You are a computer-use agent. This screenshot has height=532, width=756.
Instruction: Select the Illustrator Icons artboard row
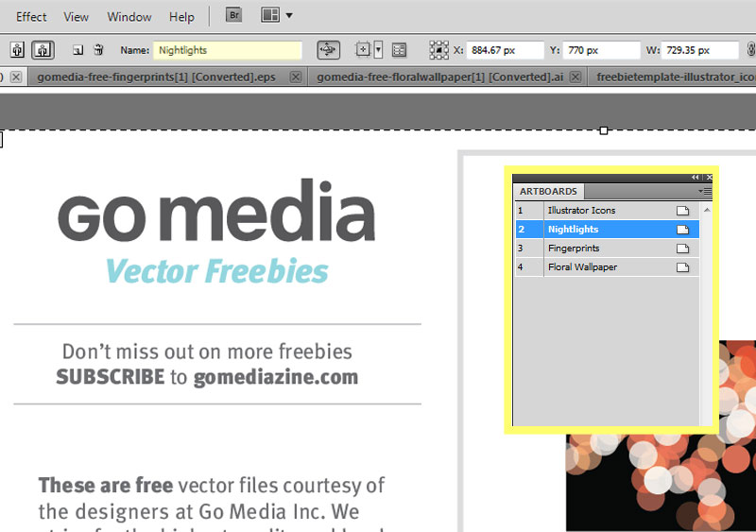pyautogui.click(x=608, y=211)
